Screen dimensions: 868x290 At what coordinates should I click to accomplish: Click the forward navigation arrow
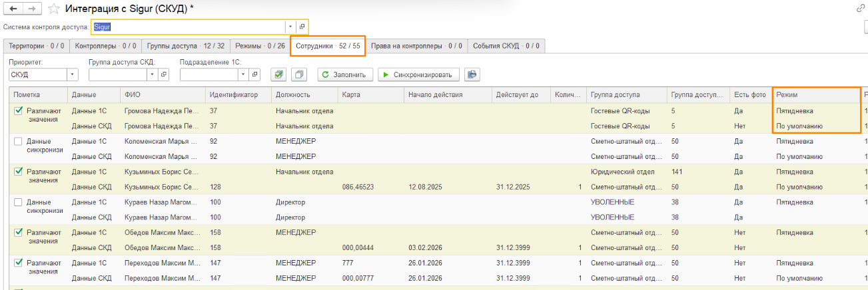click(33, 9)
